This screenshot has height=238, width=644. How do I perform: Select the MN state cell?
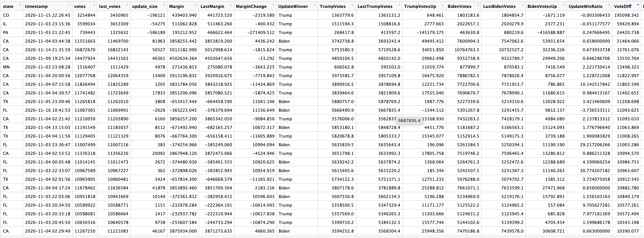(6, 67)
